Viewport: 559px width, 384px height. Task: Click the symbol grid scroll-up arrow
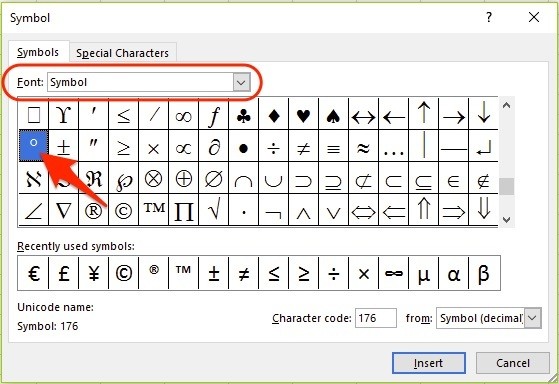tap(506, 106)
